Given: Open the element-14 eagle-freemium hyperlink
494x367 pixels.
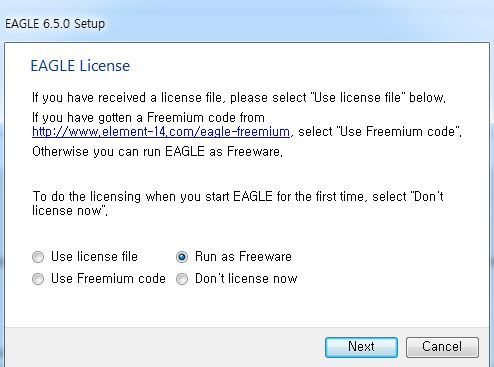Looking at the screenshot, I should click(161, 132).
